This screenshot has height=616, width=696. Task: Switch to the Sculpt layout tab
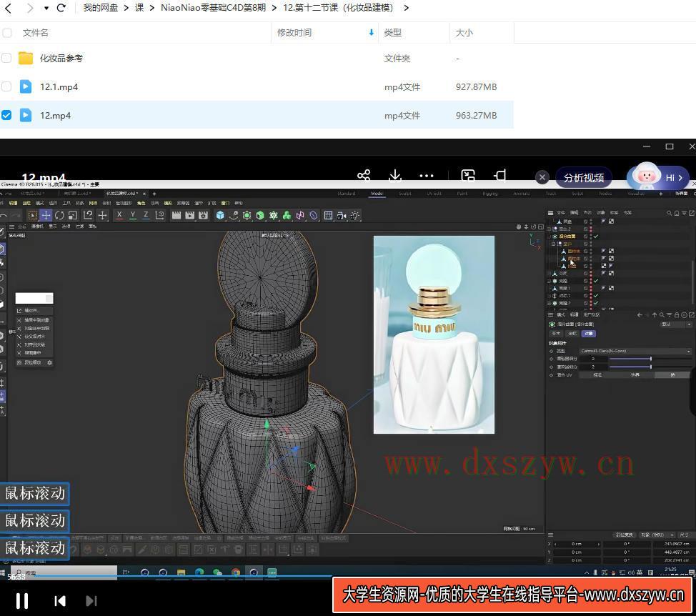405,194
